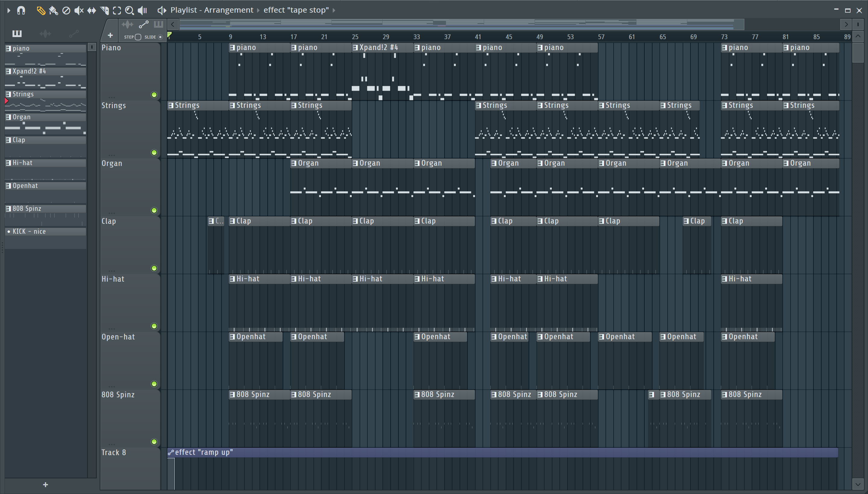This screenshot has width=868, height=494.
Task: Toggle the magnet snap icon
Action: pos(21,11)
